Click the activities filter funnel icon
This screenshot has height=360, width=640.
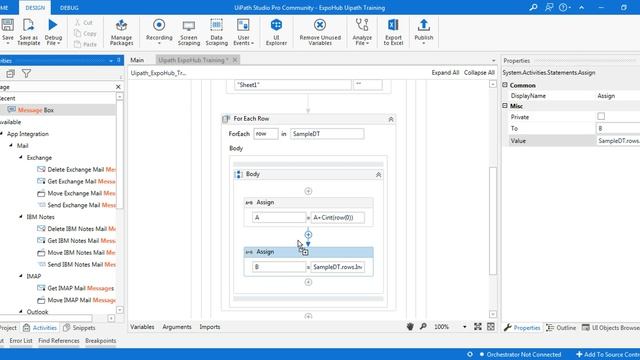27,73
